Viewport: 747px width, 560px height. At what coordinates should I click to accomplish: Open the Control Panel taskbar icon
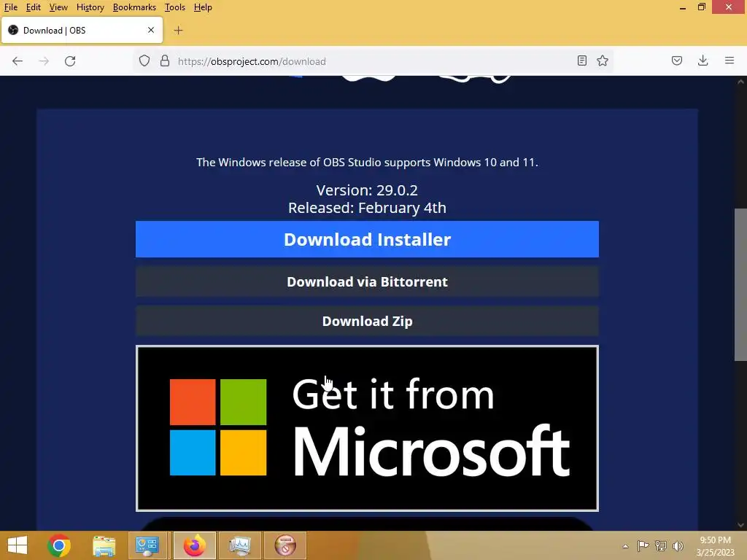coord(147,545)
